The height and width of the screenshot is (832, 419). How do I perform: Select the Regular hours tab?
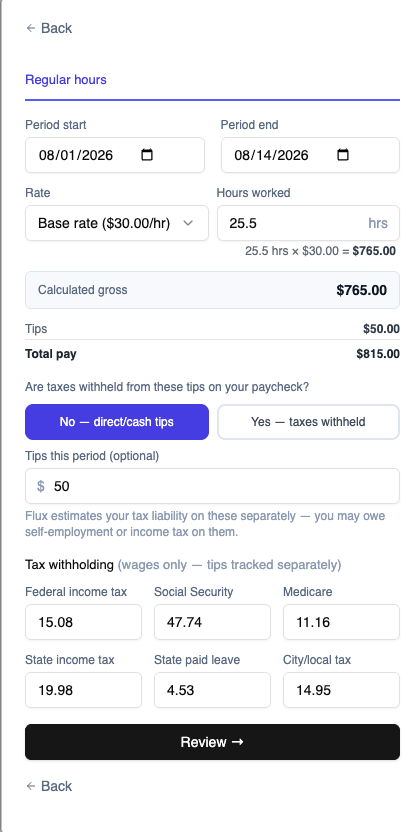coord(66,80)
